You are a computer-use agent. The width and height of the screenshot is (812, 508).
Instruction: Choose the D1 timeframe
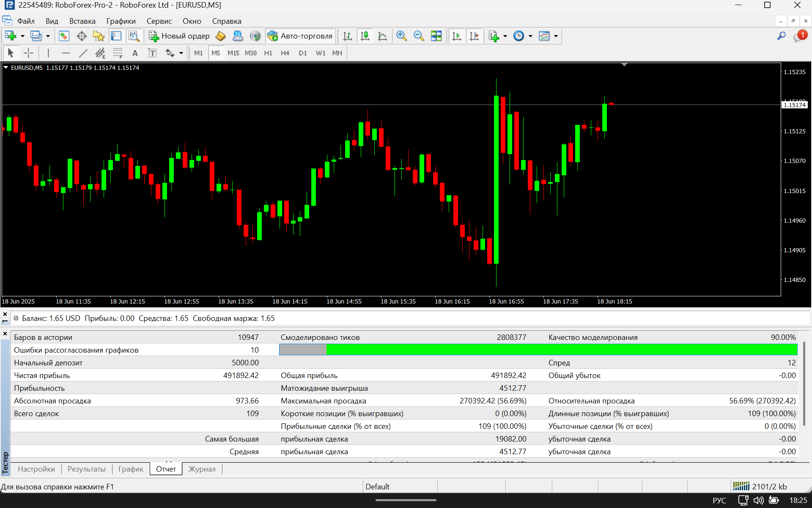(303, 53)
